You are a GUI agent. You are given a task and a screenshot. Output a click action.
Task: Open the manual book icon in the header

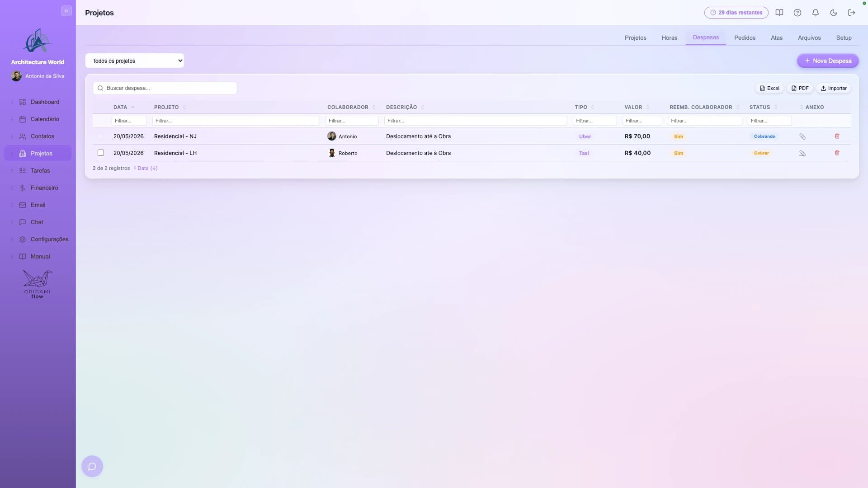click(x=779, y=13)
